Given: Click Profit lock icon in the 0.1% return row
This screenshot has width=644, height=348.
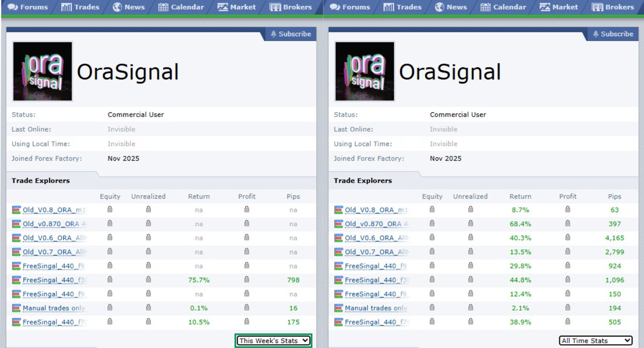Looking at the screenshot, I should point(247,307).
